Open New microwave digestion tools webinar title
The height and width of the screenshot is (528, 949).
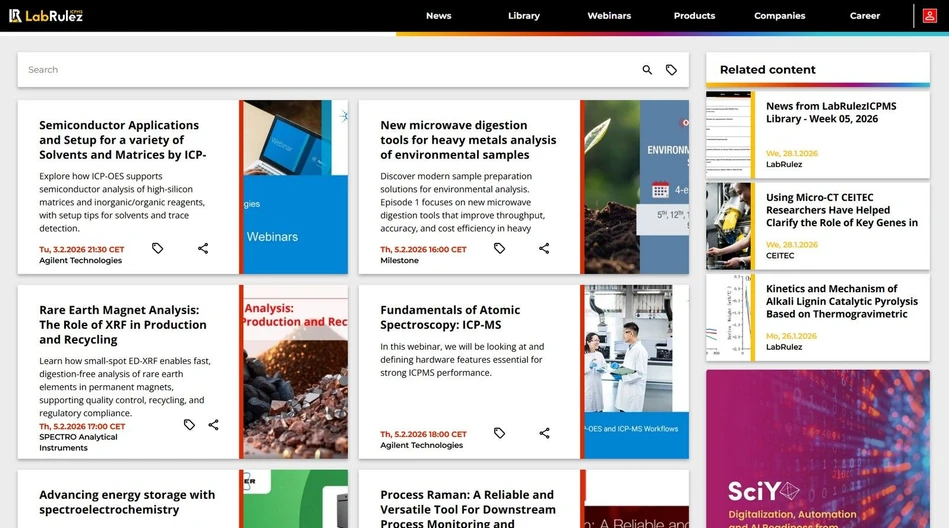click(x=468, y=140)
